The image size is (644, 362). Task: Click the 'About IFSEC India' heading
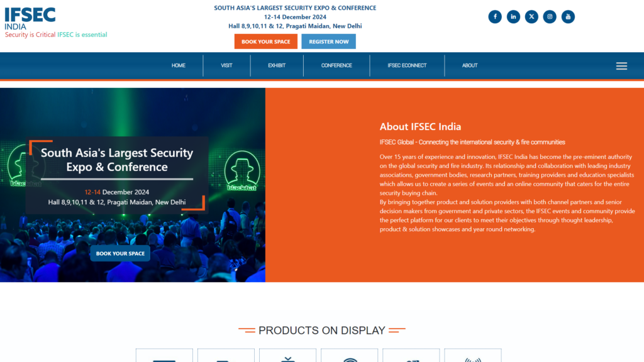pyautogui.click(x=420, y=126)
